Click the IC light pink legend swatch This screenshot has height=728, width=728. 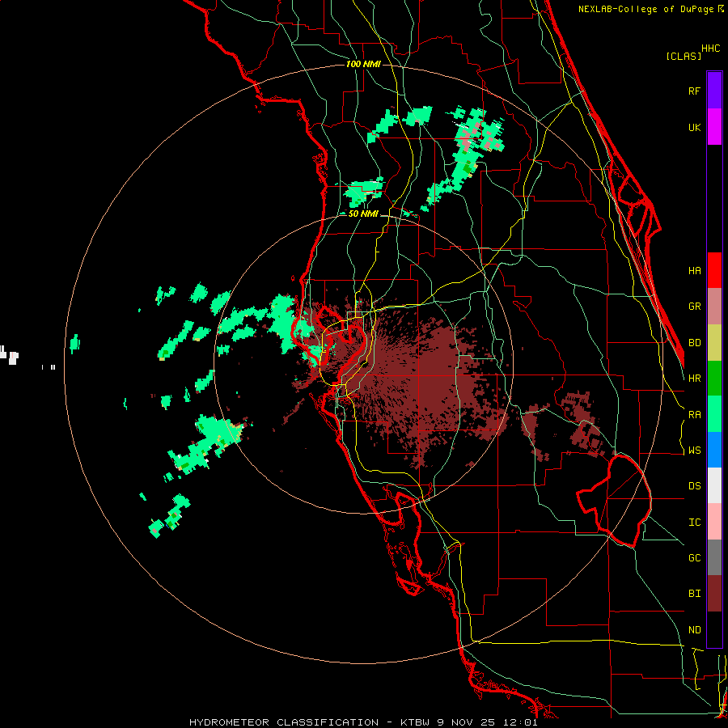(714, 522)
